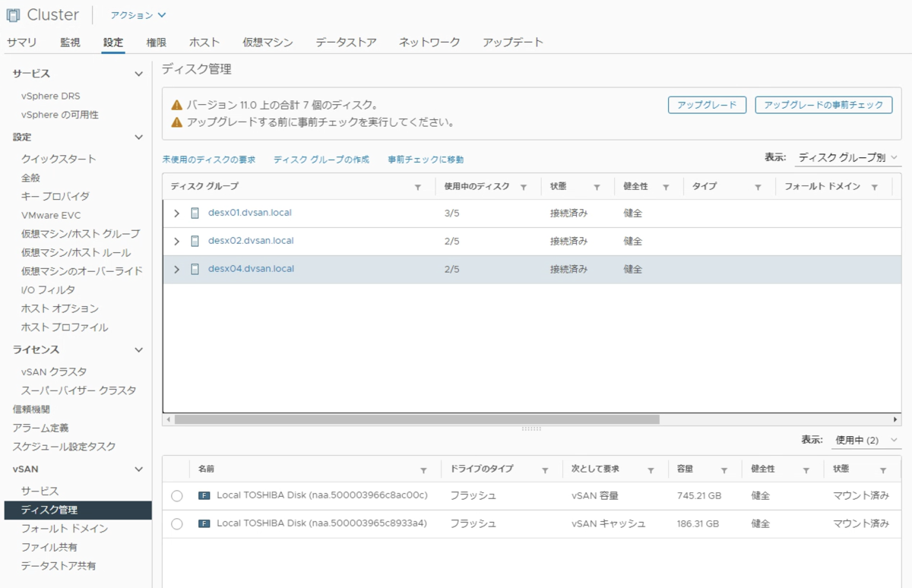Viewport: 912px width, 588px height.
Task: Open filter for ドライブのタイプ column
Action: tap(545, 470)
